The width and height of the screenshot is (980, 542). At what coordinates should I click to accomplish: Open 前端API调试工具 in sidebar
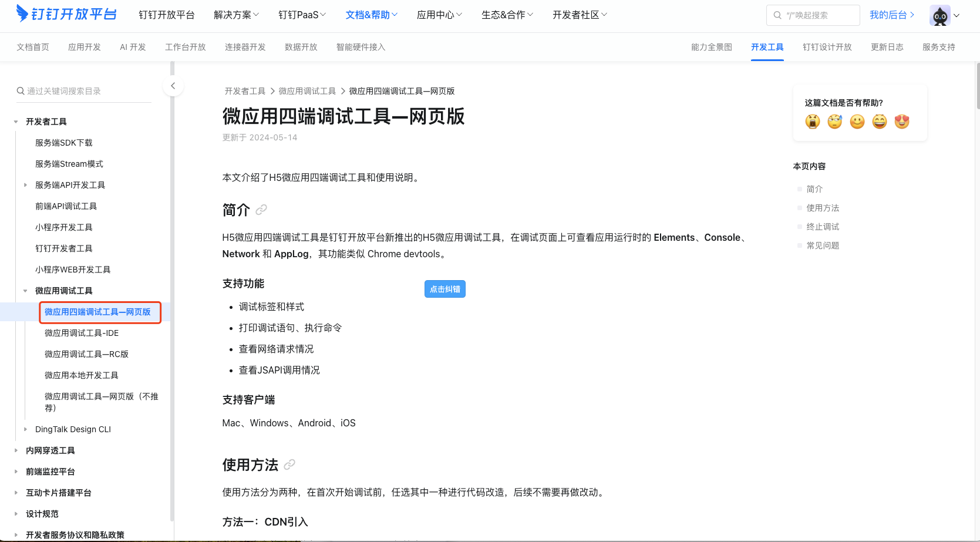pos(66,206)
